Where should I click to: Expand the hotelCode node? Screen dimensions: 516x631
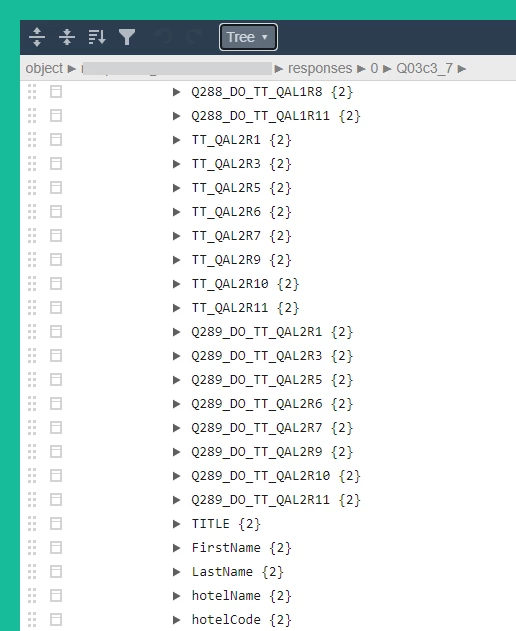coord(176,620)
